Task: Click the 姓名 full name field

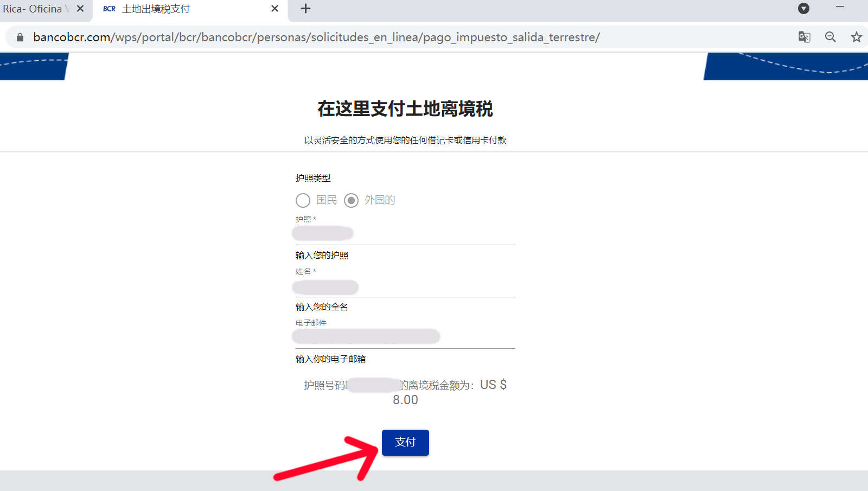Action: coord(405,286)
